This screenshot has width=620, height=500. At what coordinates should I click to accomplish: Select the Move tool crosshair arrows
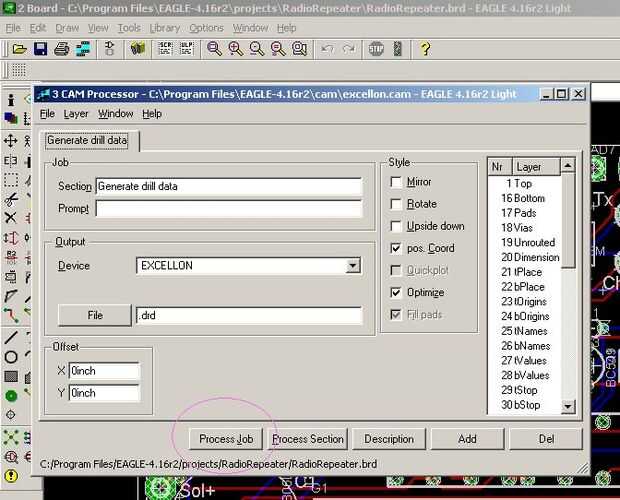pyautogui.click(x=11, y=140)
